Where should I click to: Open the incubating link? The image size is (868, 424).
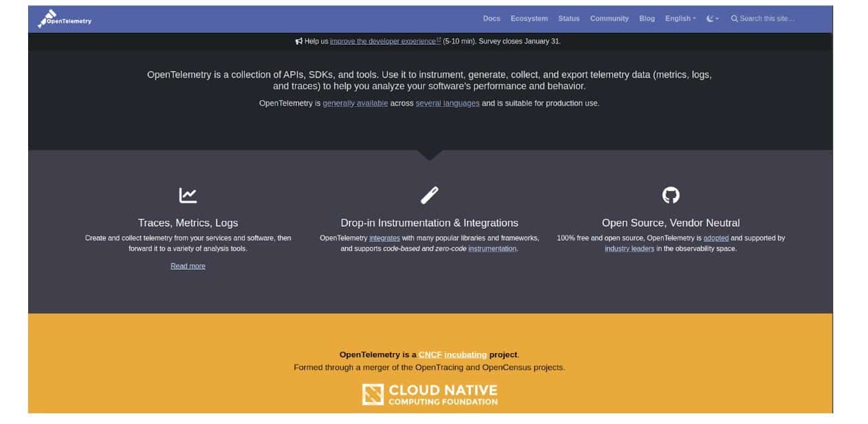pos(465,355)
